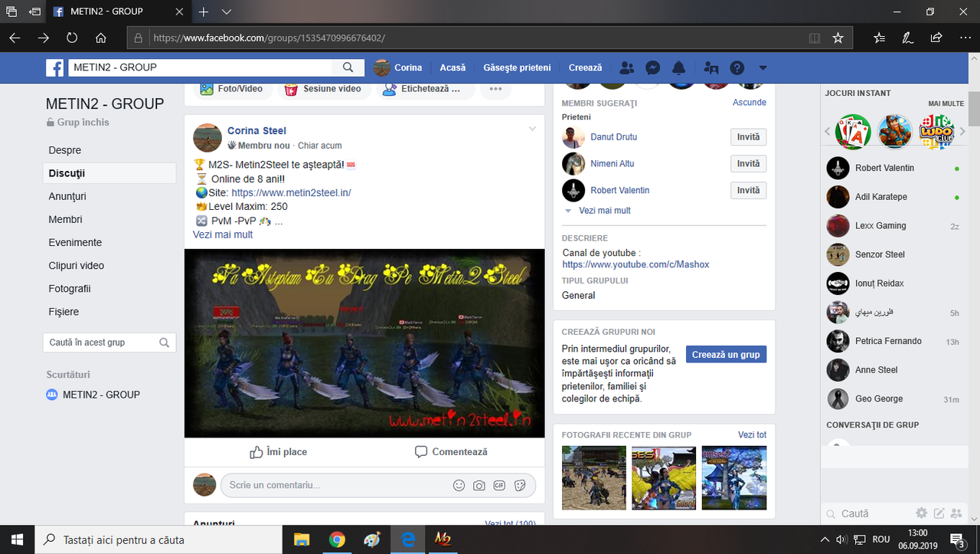The width and height of the screenshot is (980, 554).
Task: Click Îmi place on the post
Action: (x=278, y=452)
